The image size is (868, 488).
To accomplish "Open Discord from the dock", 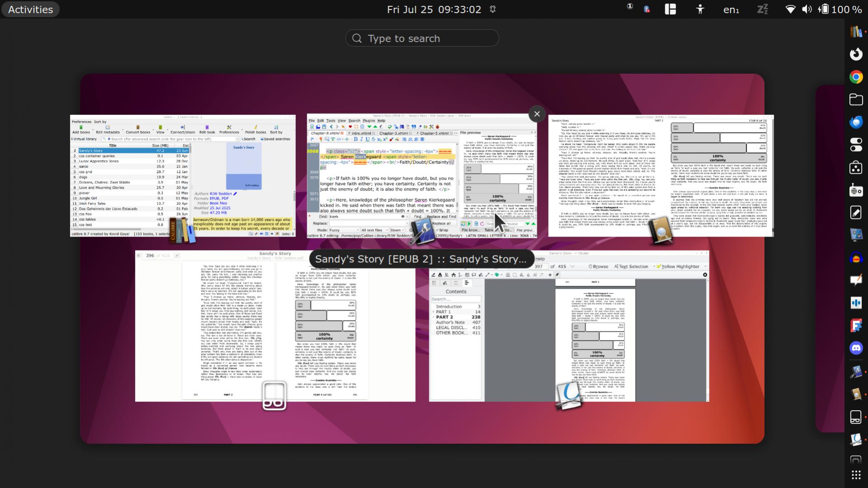I will (x=855, y=348).
